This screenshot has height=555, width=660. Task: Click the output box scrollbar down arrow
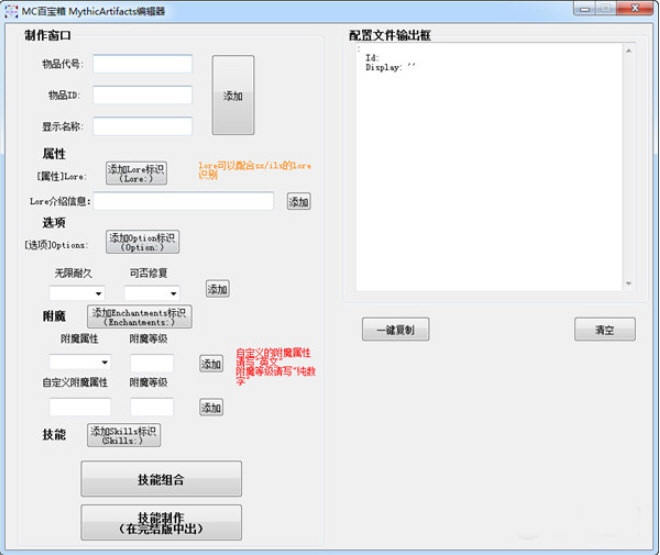coord(629,284)
